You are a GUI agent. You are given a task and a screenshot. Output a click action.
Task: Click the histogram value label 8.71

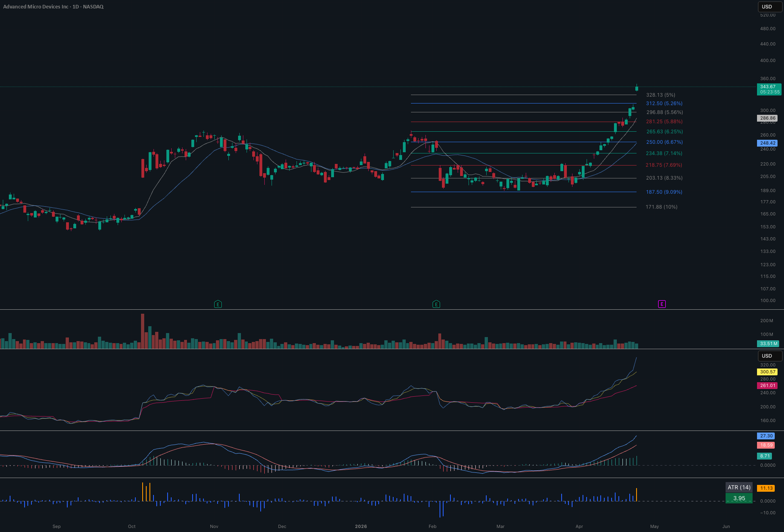tap(765, 456)
